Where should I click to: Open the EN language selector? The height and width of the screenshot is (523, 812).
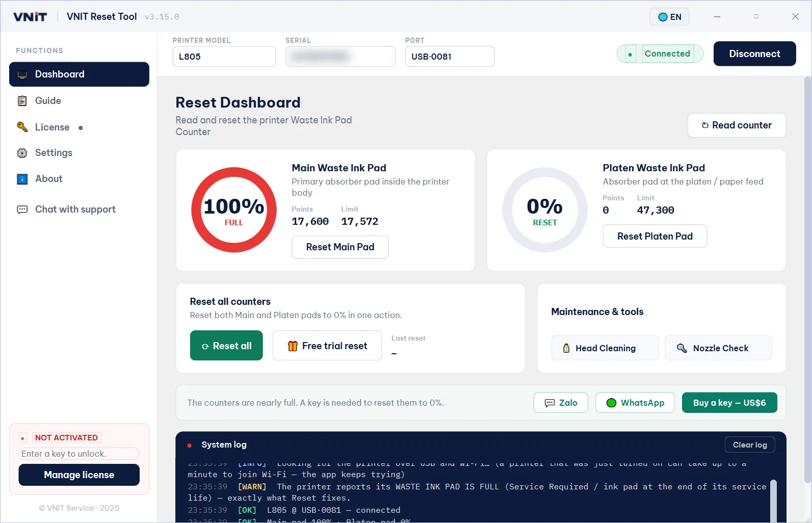point(669,17)
